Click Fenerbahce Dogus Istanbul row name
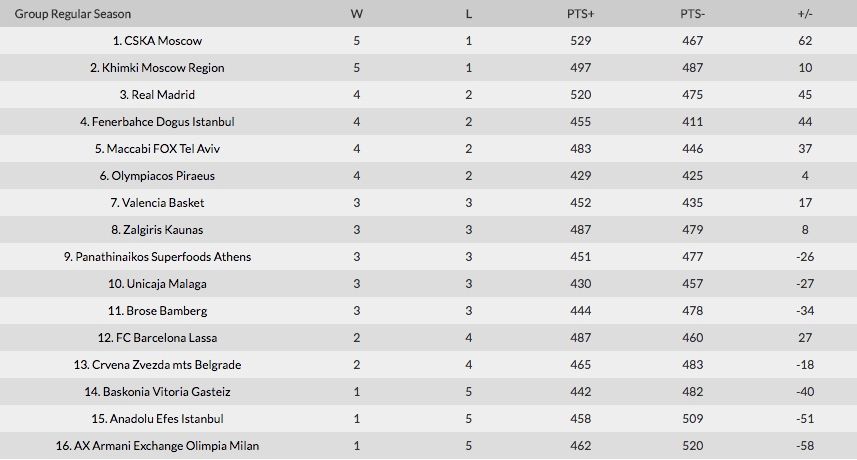 164,122
